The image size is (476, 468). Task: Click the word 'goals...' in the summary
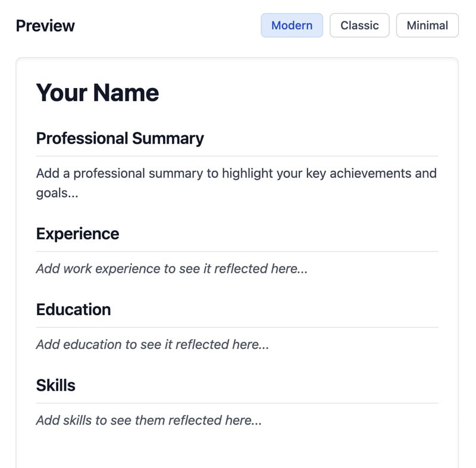click(x=57, y=193)
